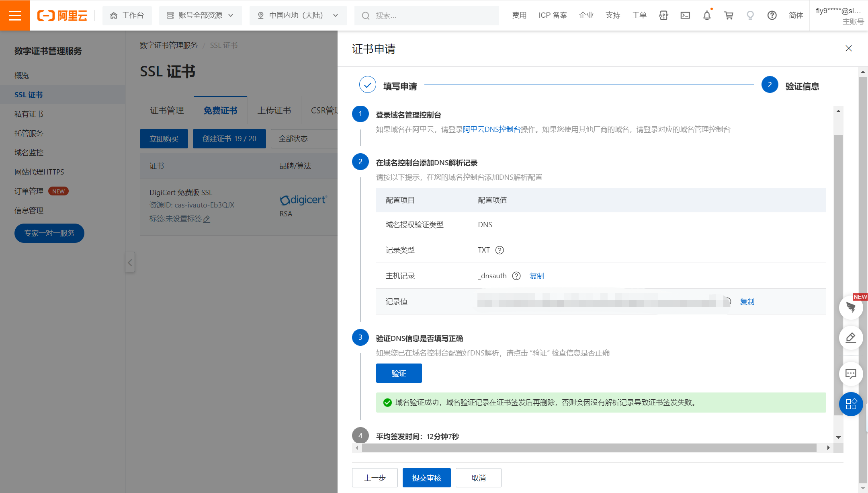Switch language via 简体

(796, 15)
